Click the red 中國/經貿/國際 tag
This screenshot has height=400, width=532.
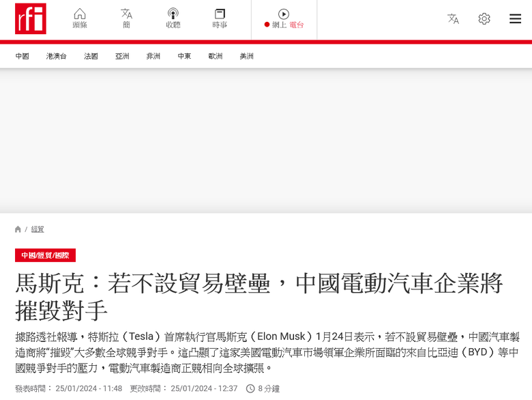(x=45, y=255)
